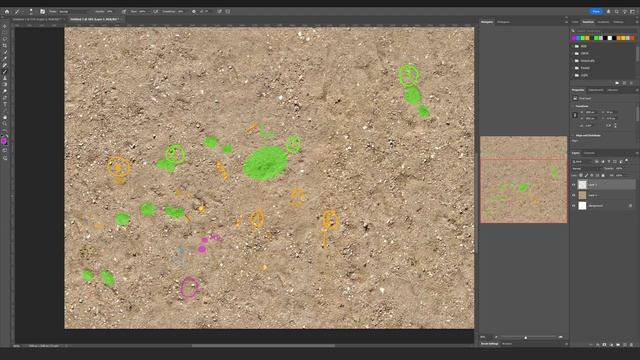Create new adjustment layer icon
The height and width of the screenshot is (360, 640).
point(611,344)
